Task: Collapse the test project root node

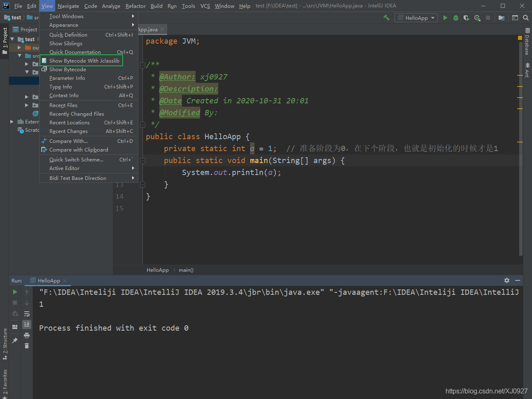Action: click(12, 39)
